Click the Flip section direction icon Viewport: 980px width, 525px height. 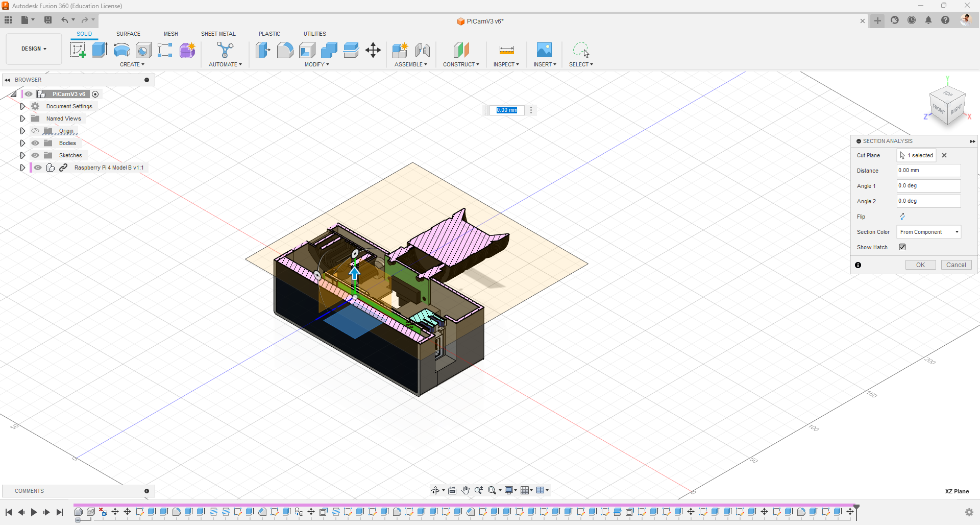pyautogui.click(x=902, y=217)
